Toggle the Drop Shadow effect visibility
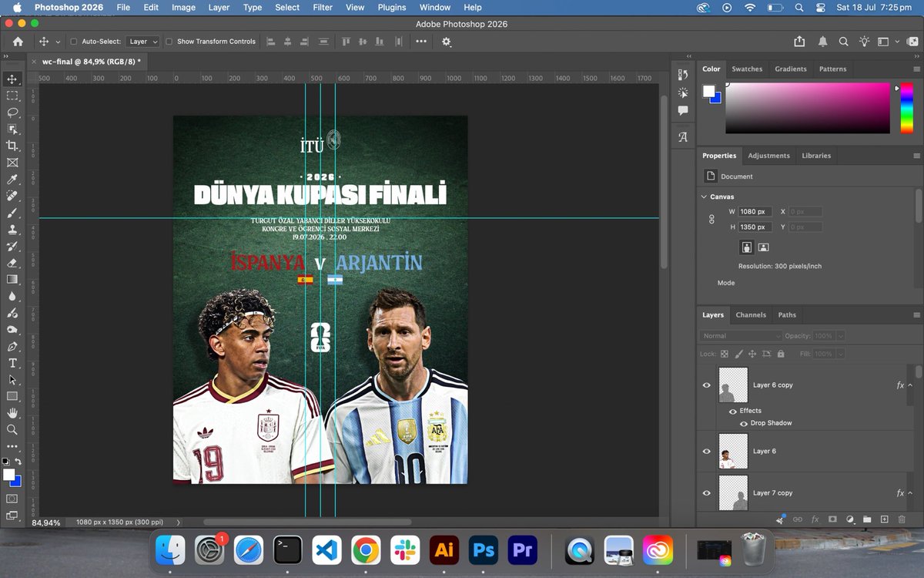The image size is (924, 578). (x=744, y=424)
